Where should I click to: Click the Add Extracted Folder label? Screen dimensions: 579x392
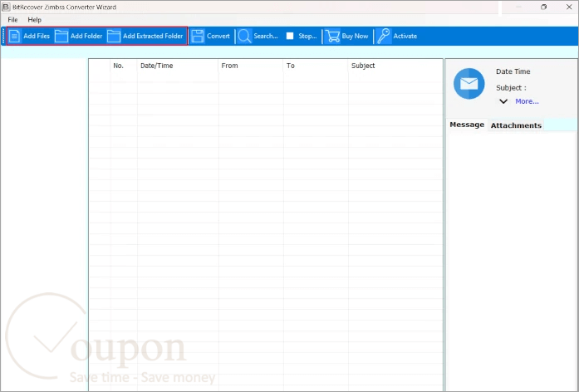pos(153,36)
